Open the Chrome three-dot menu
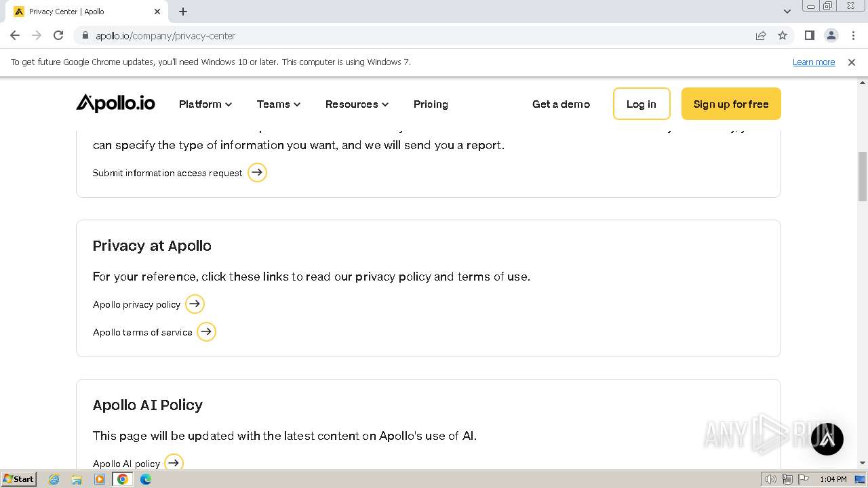868x488 pixels. point(852,35)
